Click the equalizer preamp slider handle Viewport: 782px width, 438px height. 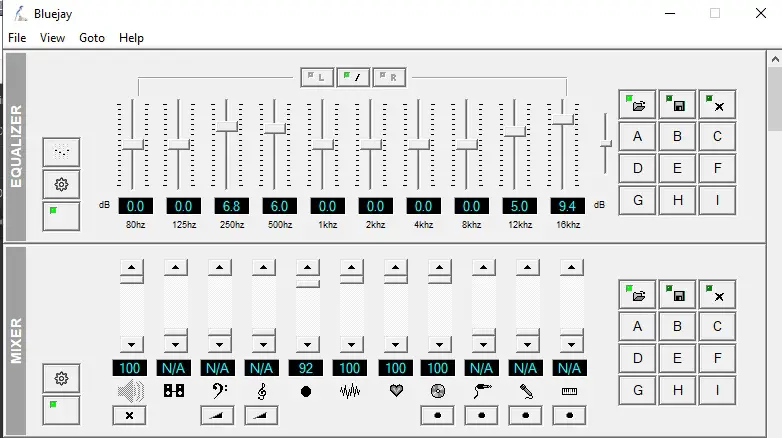pos(605,144)
